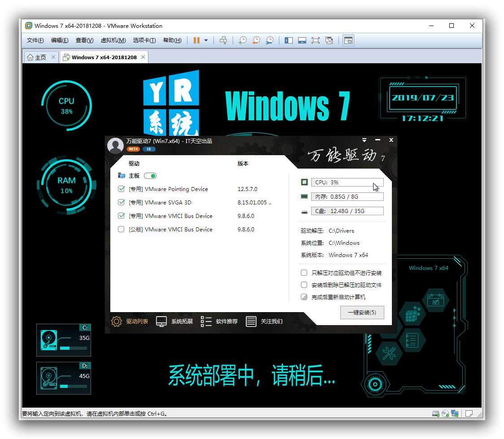This screenshot has height=439, width=504.
Task: Close the 主页 tab
Action: pyautogui.click(x=53, y=57)
